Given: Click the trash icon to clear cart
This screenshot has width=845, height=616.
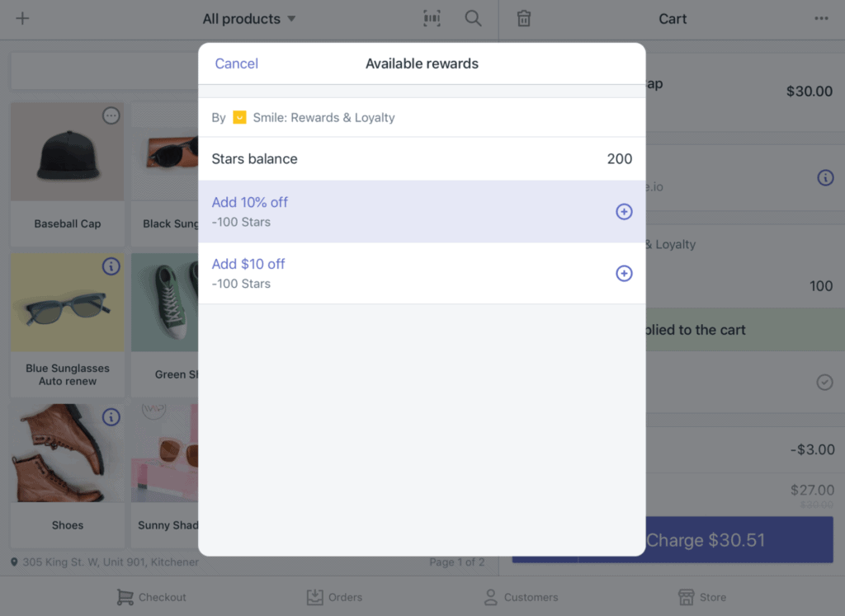Looking at the screenshot, I should click(x=524, y=18).
